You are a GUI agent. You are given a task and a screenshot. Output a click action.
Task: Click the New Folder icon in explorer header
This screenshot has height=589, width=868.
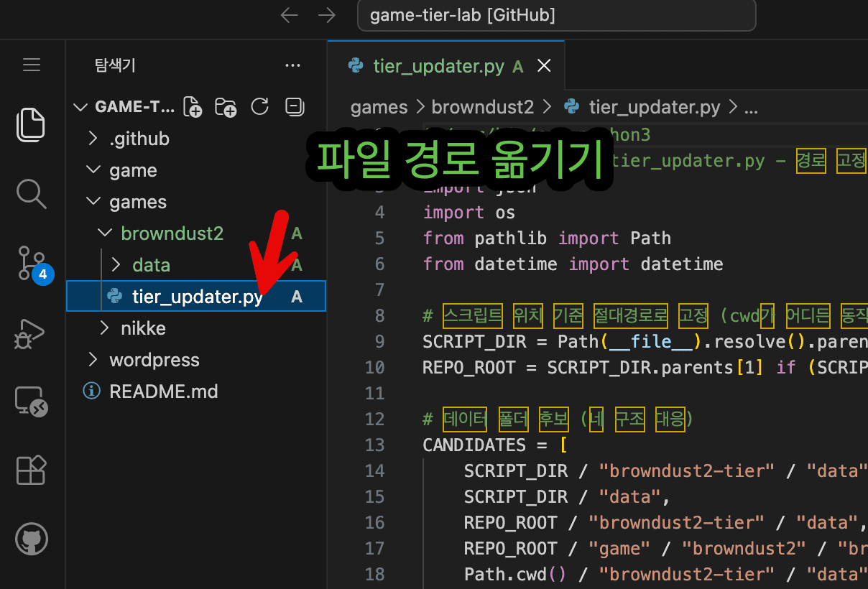pos(226,107)
